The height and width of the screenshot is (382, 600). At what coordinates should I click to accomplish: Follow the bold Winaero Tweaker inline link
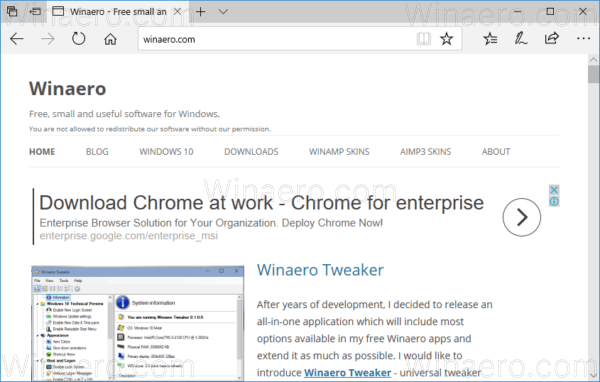[x=347, y=373]
